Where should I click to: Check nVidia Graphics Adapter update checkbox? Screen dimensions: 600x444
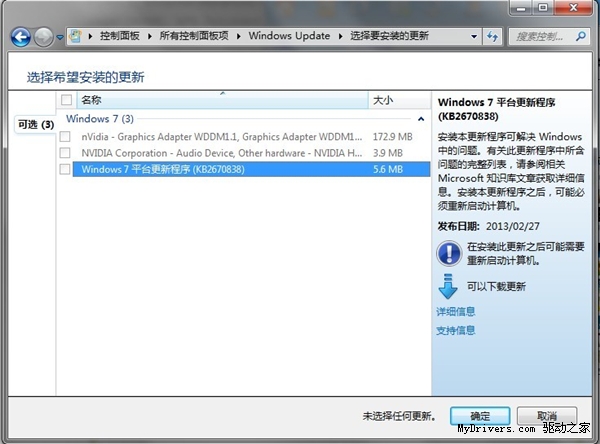(65, 136)
